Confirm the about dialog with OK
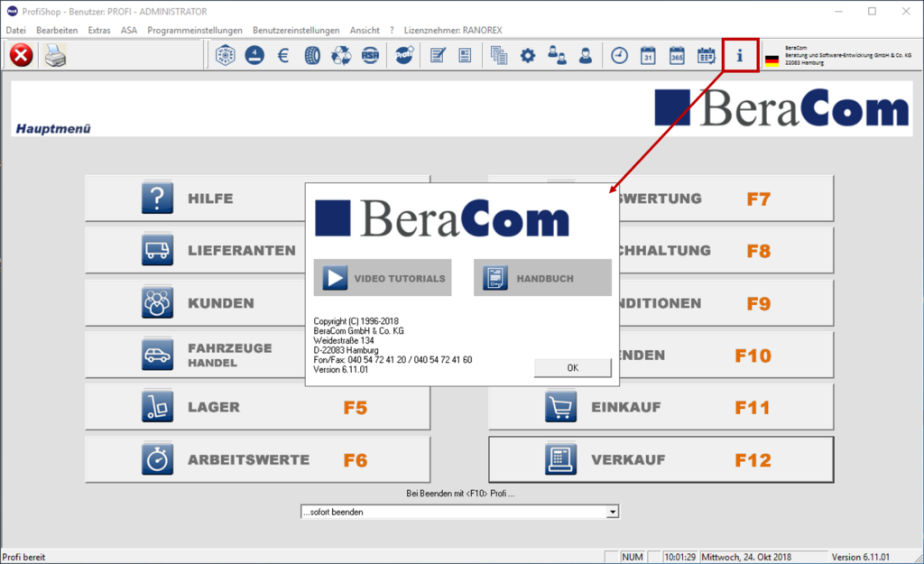The height and width of the screenshot is (564, 924). (573, 368)
